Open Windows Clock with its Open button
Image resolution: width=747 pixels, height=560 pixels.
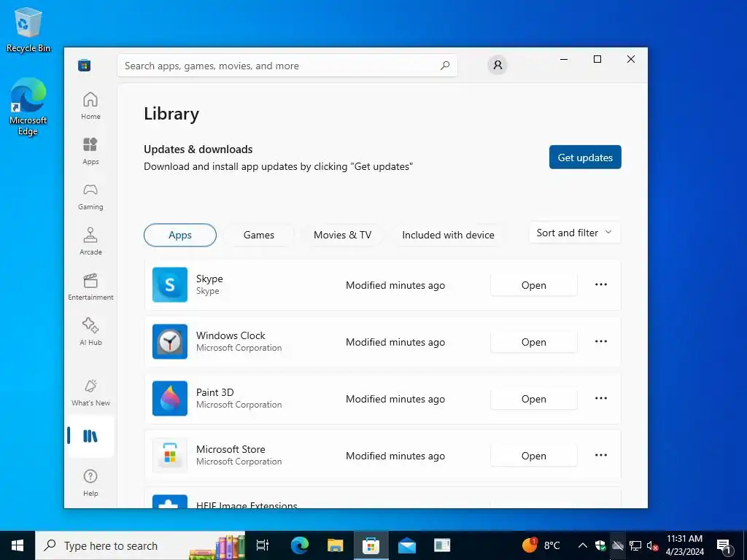tap(533, 341)
